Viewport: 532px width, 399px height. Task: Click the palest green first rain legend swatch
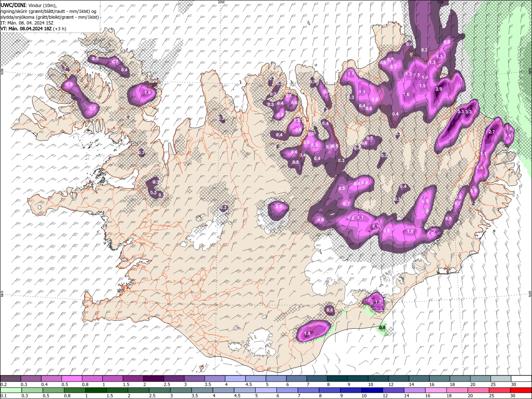[x=10, y=390]
